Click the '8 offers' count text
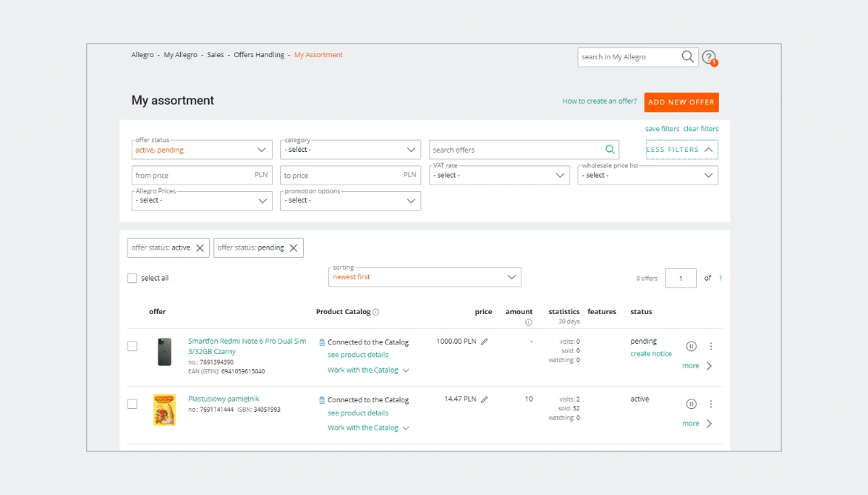Viewport: 868px width, 495px height. 647,279
